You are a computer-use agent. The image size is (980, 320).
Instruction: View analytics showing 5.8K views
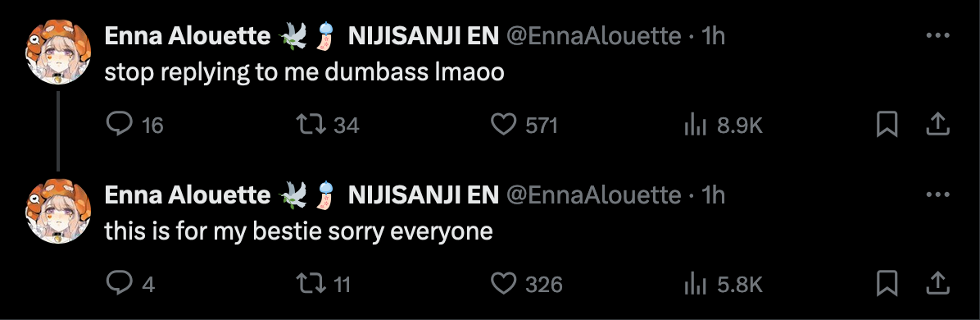(x=695, y=284)
